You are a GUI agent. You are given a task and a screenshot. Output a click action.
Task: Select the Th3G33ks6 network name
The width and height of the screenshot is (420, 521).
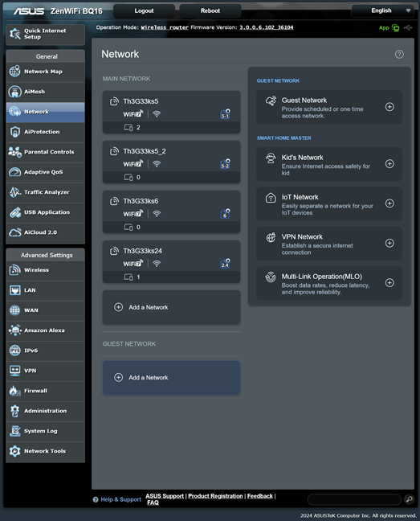pos(141,201)
